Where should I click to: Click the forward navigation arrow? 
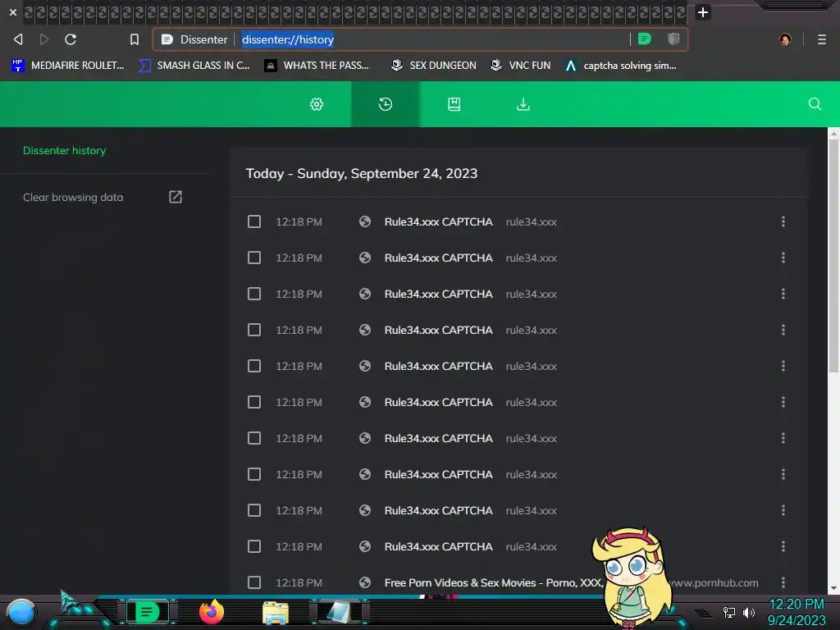pos(44,39)
